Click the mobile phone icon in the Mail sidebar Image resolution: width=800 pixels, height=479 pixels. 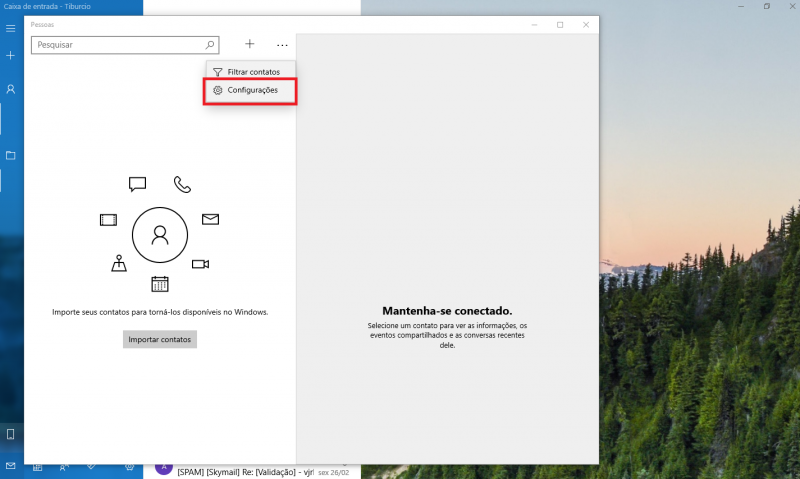11,434
